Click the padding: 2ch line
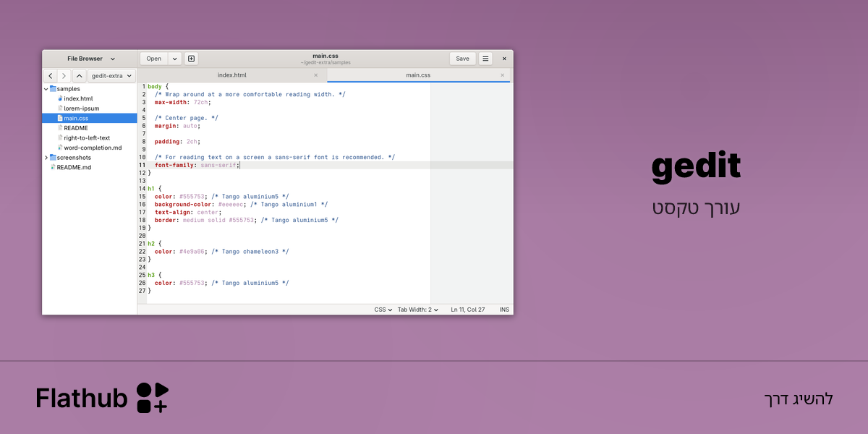Screen dimensions: 868x434 (178, 142)
